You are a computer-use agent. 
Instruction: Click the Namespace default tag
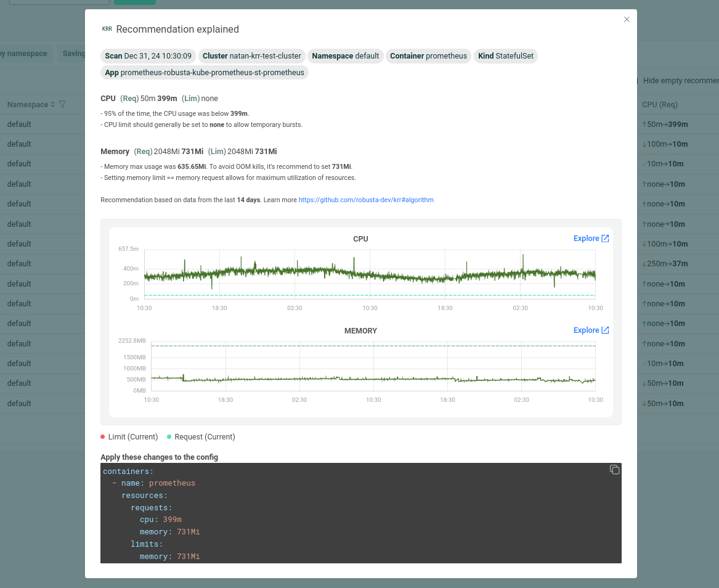(345, 56)
